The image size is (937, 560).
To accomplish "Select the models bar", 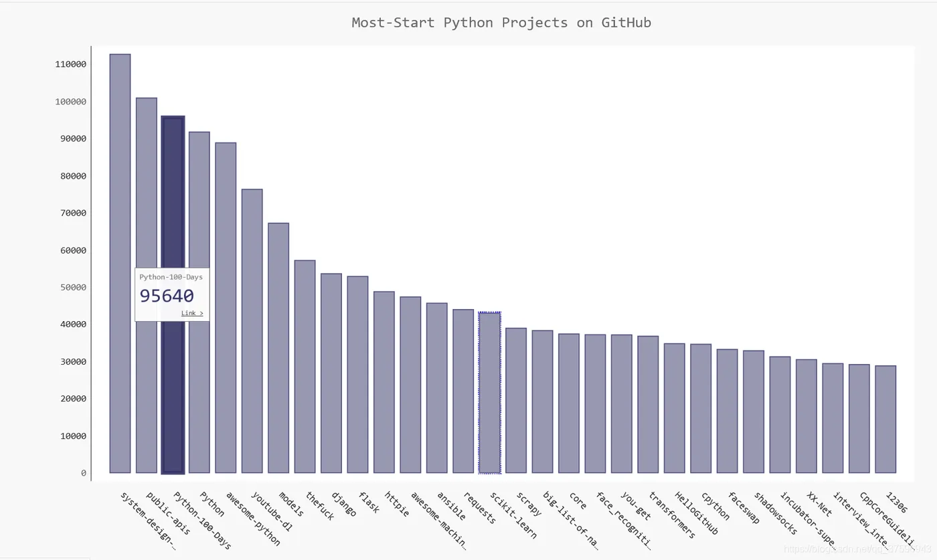I will click(x=278, y=348).
